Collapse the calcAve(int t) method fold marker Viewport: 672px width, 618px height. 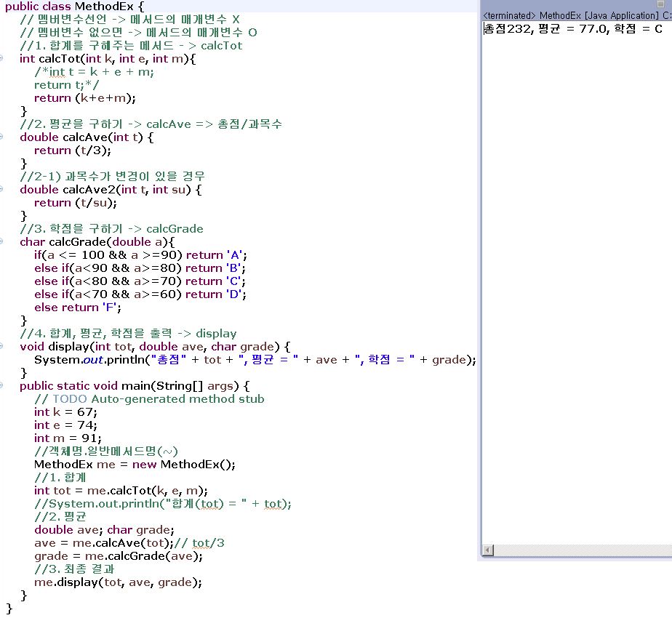pos(1,137)
